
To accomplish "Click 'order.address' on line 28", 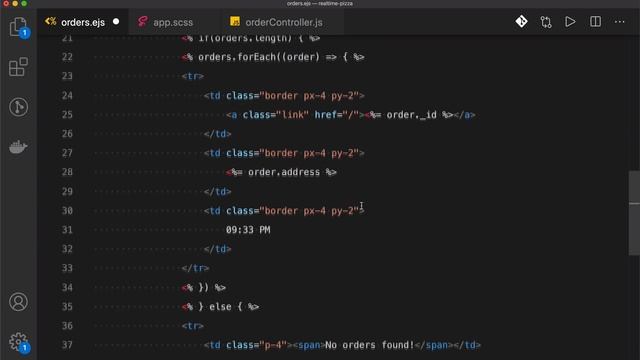I will 284,172.
